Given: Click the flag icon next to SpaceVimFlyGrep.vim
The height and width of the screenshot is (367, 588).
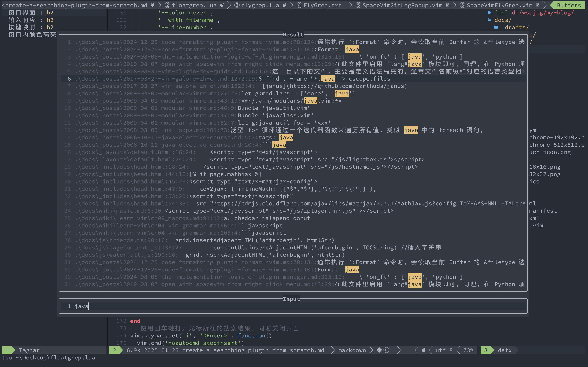Looking at the screenshot, I should (538, 5).
